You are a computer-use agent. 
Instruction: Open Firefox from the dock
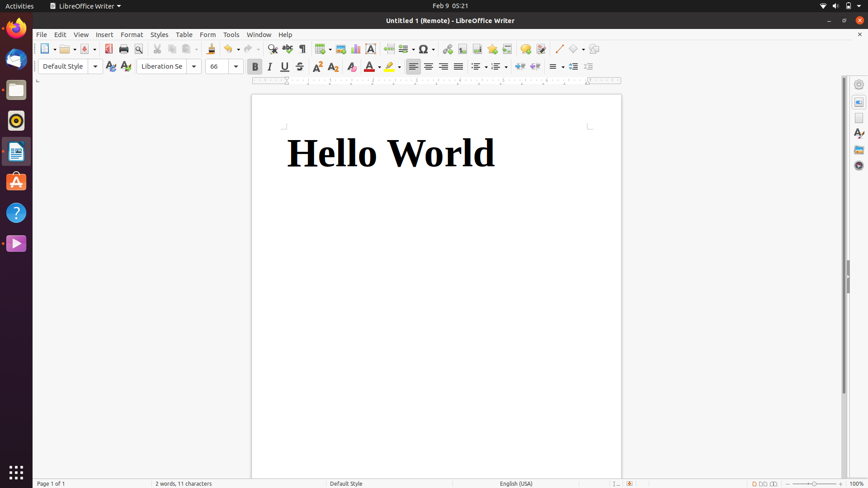click(16, 28)
